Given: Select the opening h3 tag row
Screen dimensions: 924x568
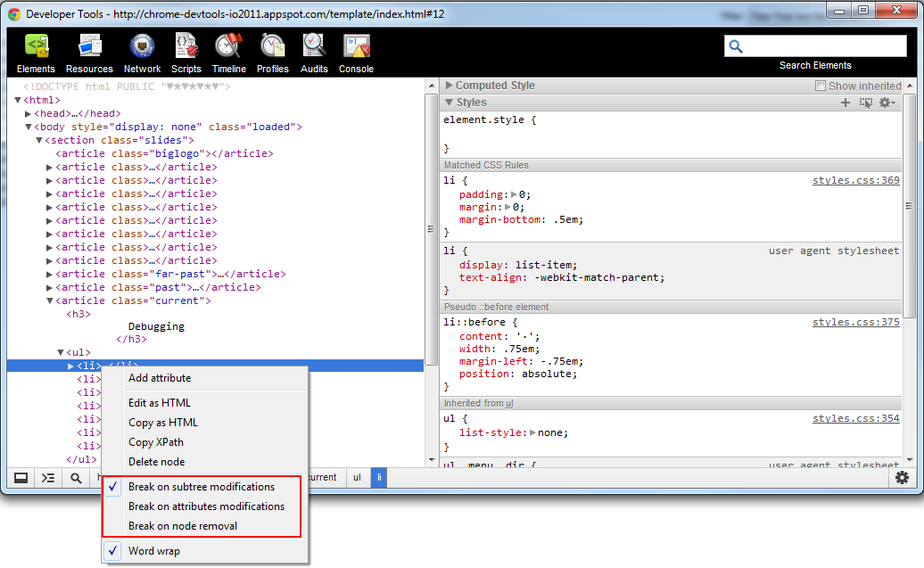Looking at the screenshot, I should 78,314.
